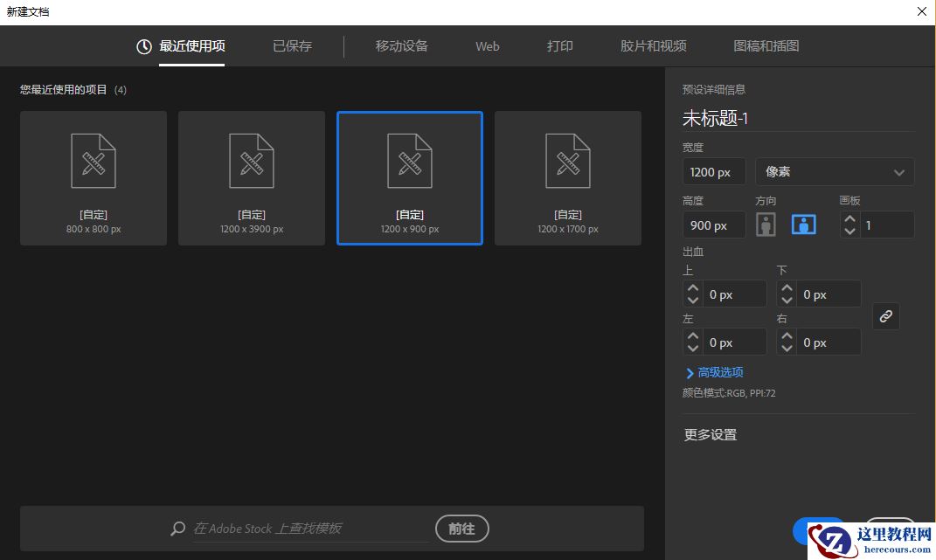Click the 高度 height value field
936x560 pixels.
pyautogui.click(x=713, y=225)
